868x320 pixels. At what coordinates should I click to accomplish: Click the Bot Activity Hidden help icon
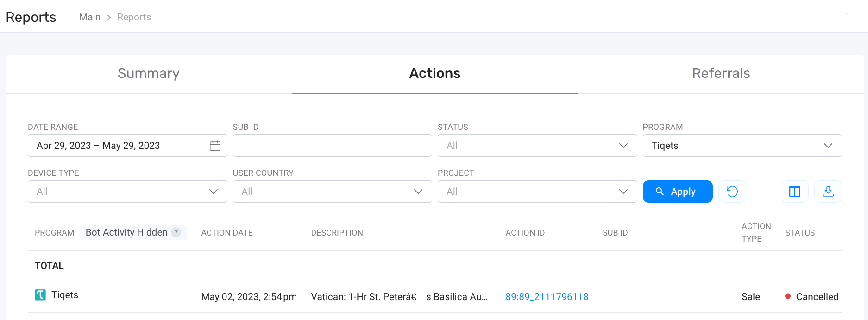176,232
